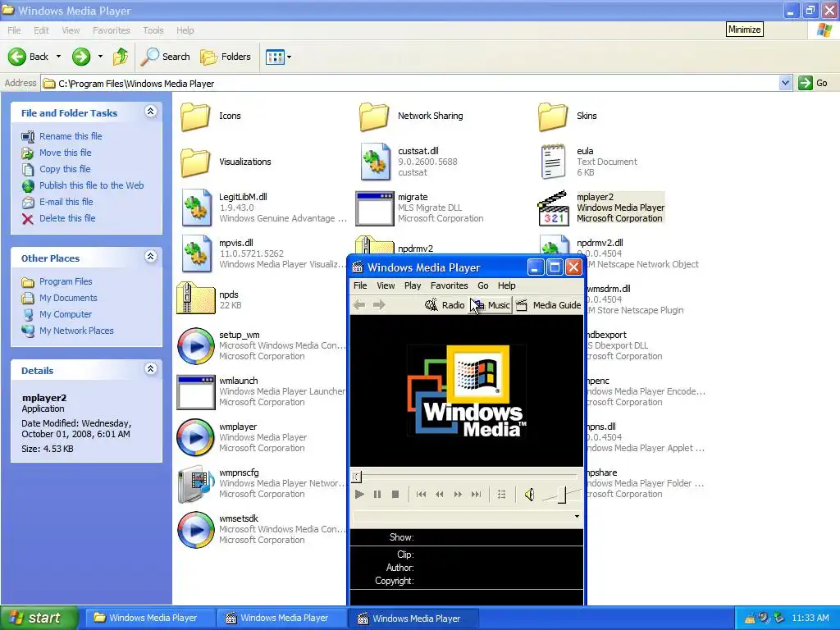The image size is (840, 630).
Task: Collapse the Details panel
Action: (151, 369)
